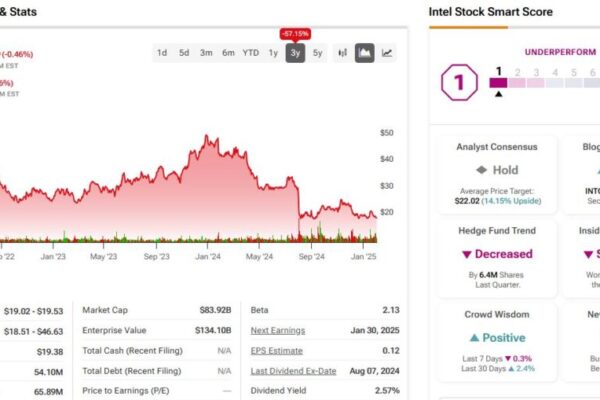This screenshot has width=600, height=400.
Task: Click the 14.15% Upside value
Action: pyautogui.click(x=511, y=201)
